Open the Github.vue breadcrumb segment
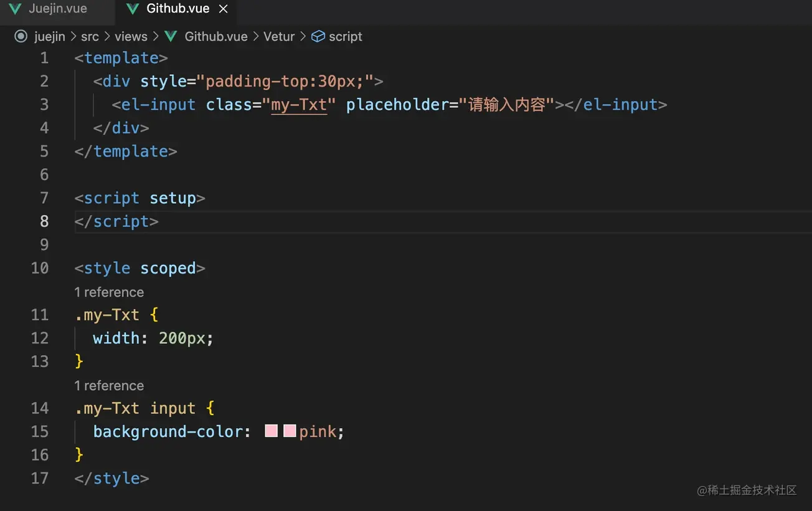Image resolution: width=812 pixels, height=511 pixels. [216, 37]
